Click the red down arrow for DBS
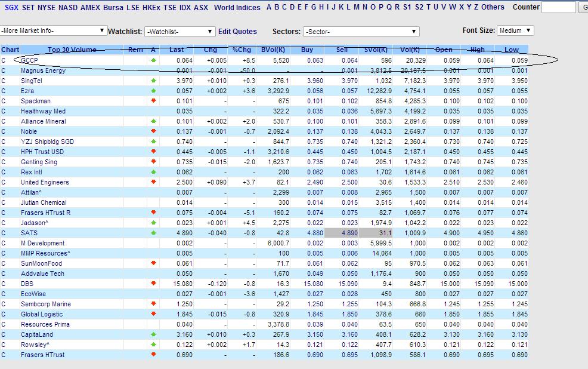Viewport: 588px width, 369px height. click(x=153, y=284)
